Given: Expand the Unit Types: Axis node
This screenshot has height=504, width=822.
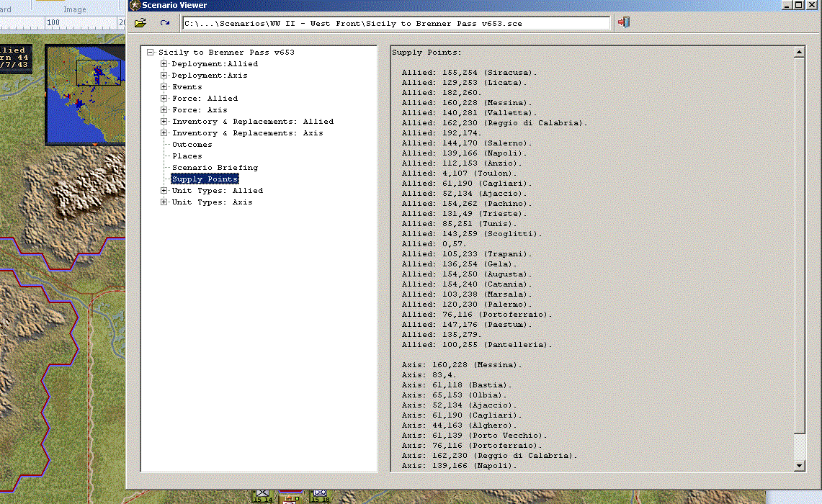Looking at the screenshot, I should pyautogui.click(x=164, y=202).
